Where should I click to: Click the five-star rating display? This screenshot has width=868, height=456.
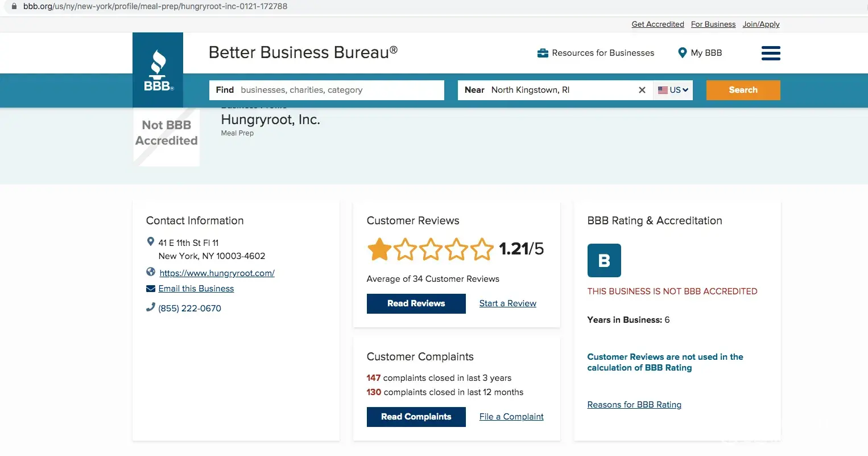[431, 249]
